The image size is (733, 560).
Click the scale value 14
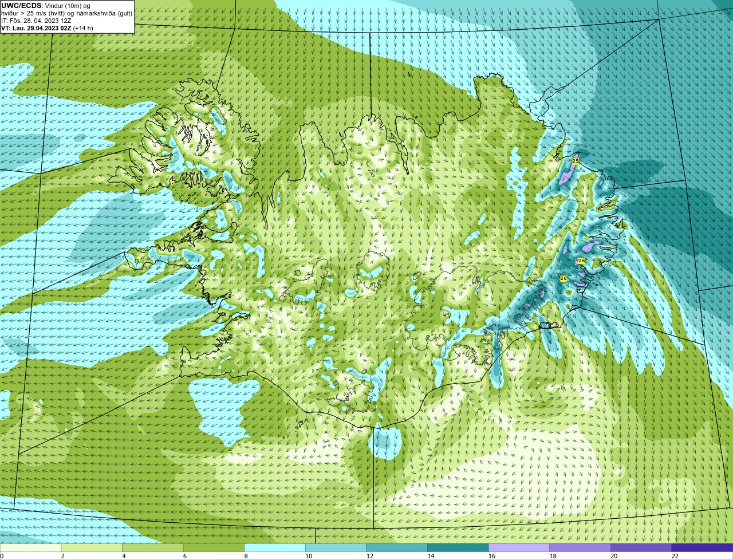pos(431,556)
